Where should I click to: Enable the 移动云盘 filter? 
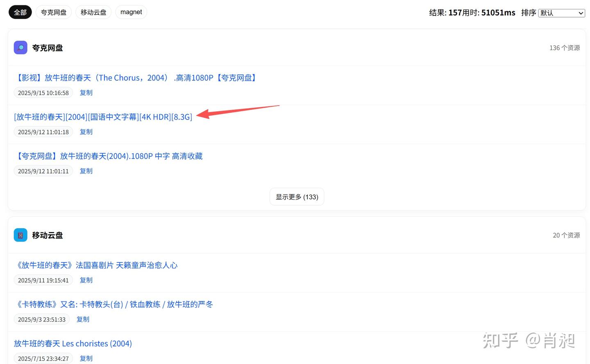[93, 12]
